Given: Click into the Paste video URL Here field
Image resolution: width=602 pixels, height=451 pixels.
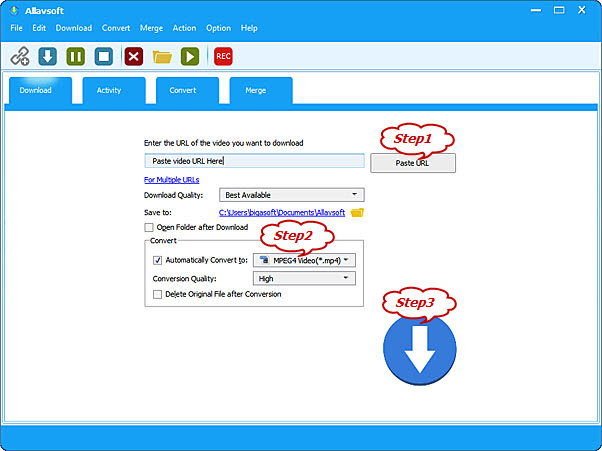Looking at the screenshot, I should (x=254, y=161).
